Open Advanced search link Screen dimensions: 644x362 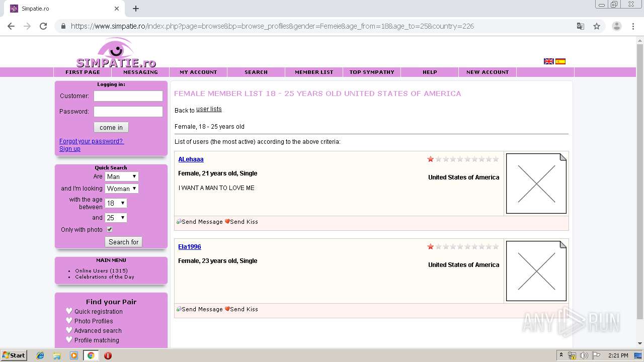pyautogui.click(x=98, y=331)
